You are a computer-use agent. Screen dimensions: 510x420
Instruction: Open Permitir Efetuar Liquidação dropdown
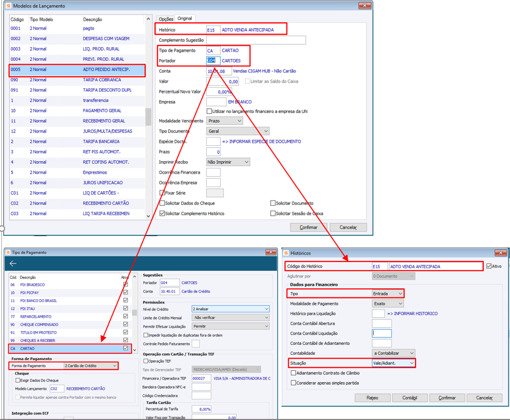pyautogui.click(x=231, y=326)
